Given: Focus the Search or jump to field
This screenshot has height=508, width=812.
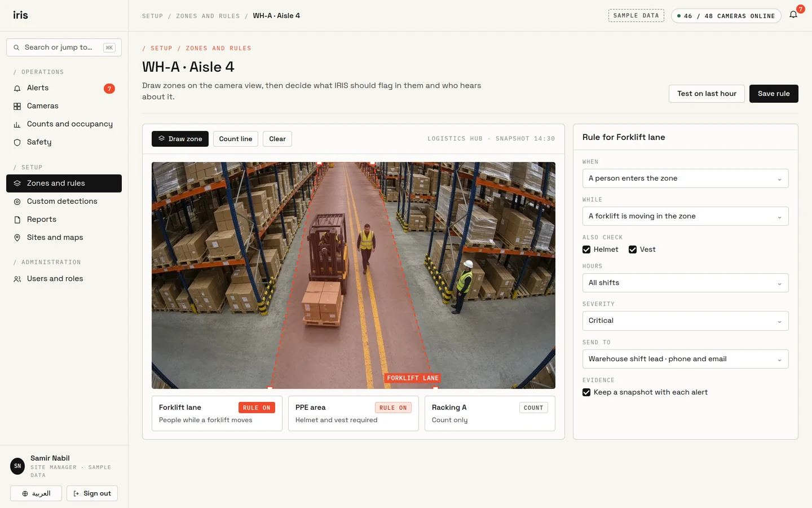Looking at the screenshot, I should 64,47.
